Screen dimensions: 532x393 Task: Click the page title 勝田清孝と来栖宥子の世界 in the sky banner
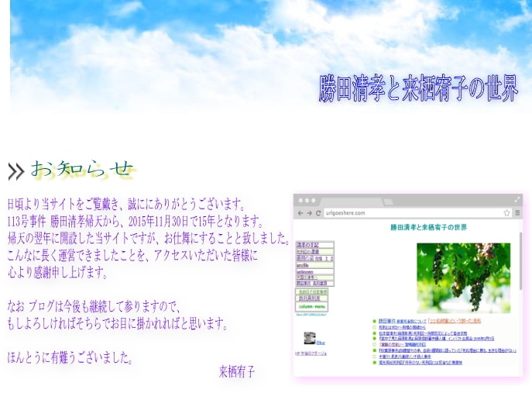(x=419, y=88)
